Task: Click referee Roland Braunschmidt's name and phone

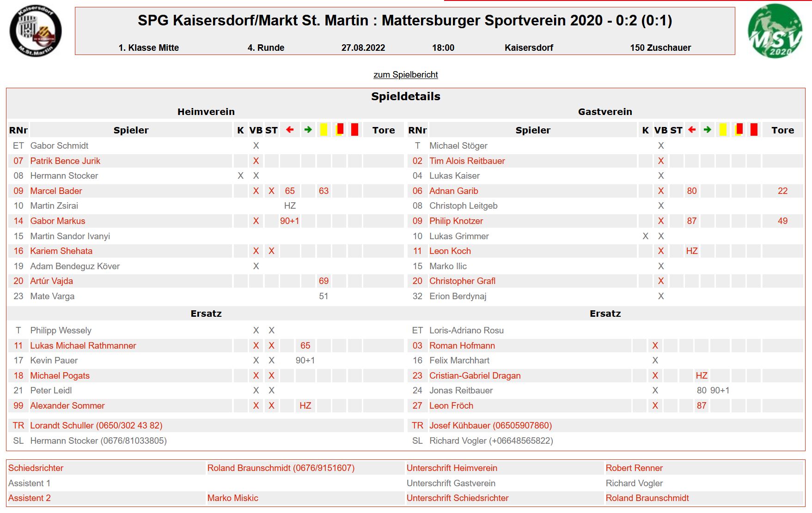Action: click(x=281, y=468)
